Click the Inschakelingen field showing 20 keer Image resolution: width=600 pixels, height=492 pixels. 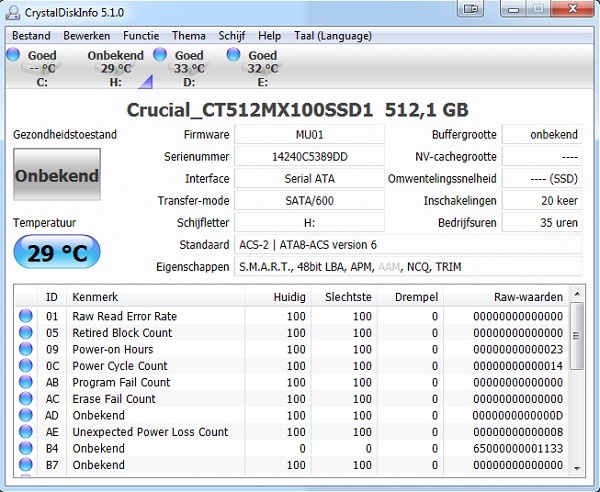tap(542, 200)
